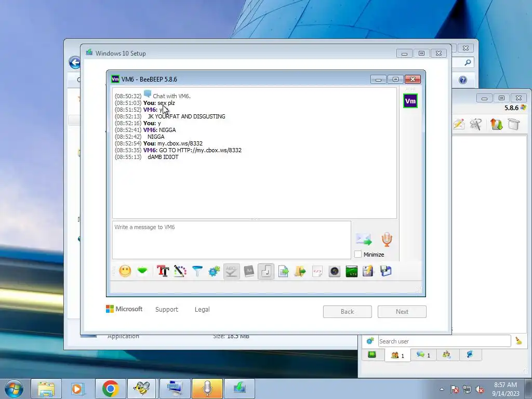Click the muted volume icon in system tray
Screen dimensions: 532x399
(x=480, y=390)
